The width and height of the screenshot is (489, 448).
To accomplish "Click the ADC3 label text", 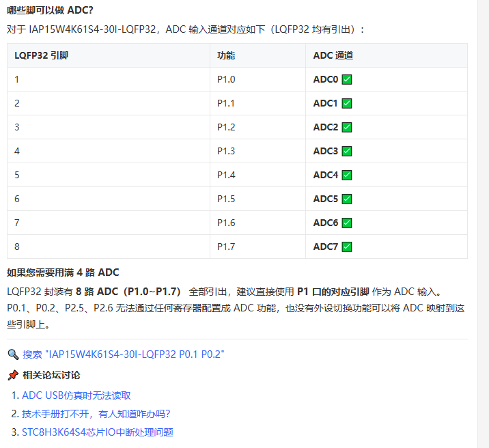I will pos(326,151).
